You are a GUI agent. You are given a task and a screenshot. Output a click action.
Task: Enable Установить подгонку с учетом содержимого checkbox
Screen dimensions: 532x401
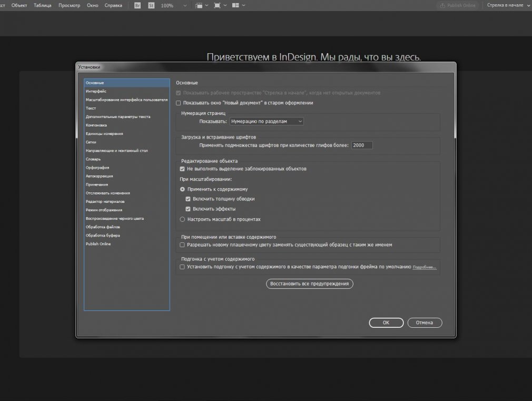click(x=182, y=267)
